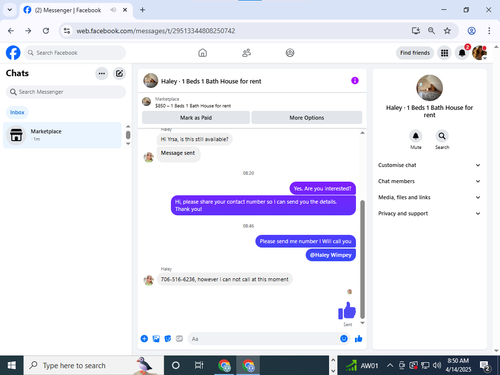Open a new browser tab
The image size is (500, 375).
pos(142,10)
